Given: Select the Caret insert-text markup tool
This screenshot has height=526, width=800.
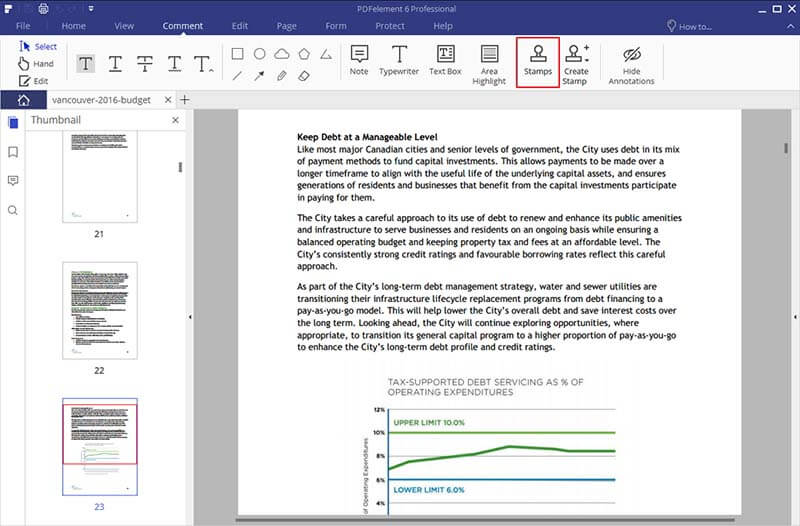Looking at the screenshot, I should 203,64.
